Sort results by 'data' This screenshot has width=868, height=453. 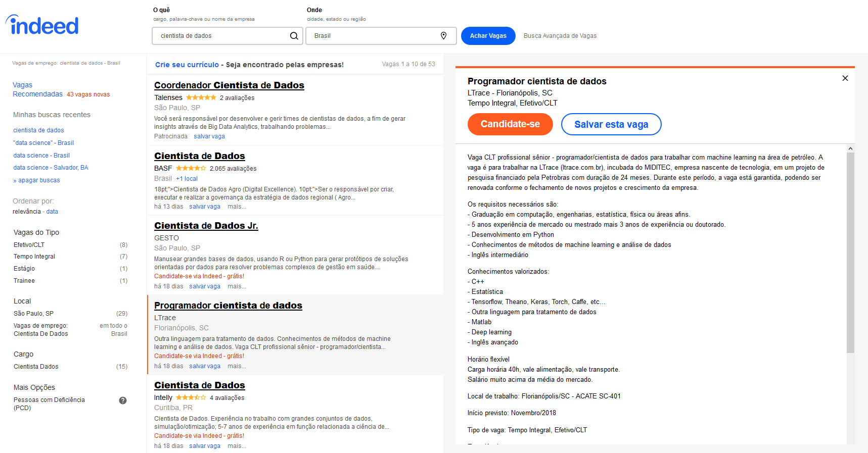pos(52,212)
